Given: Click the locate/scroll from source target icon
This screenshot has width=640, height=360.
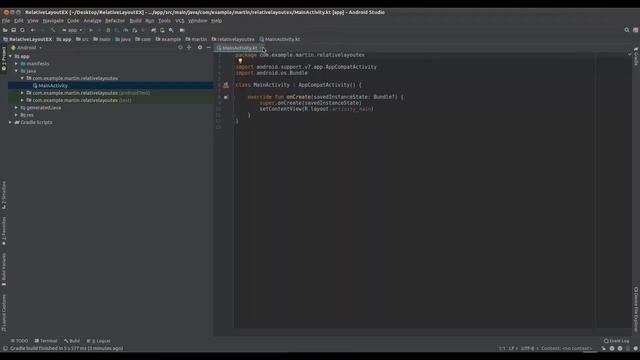Looking at the screenshot, I should [180, 48].
